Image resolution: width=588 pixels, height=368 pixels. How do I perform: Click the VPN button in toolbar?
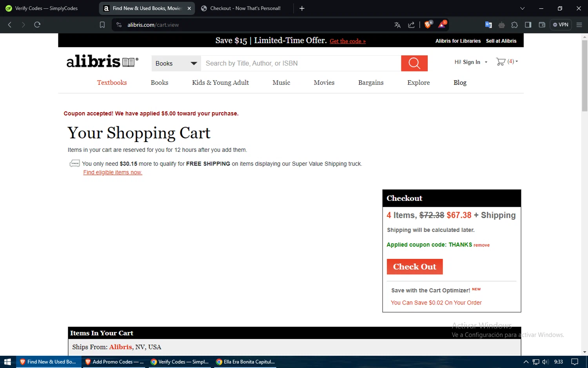[561, 25]
